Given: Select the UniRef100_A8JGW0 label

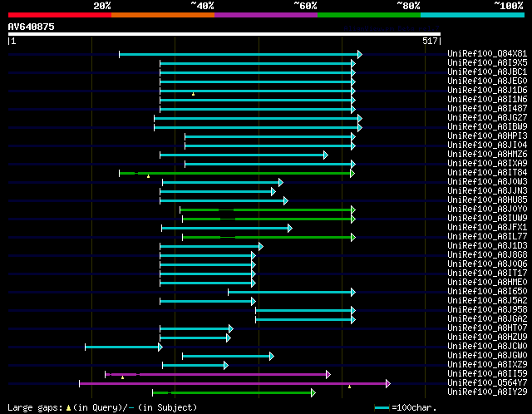Looking at the screenshot, I should 487,356.
